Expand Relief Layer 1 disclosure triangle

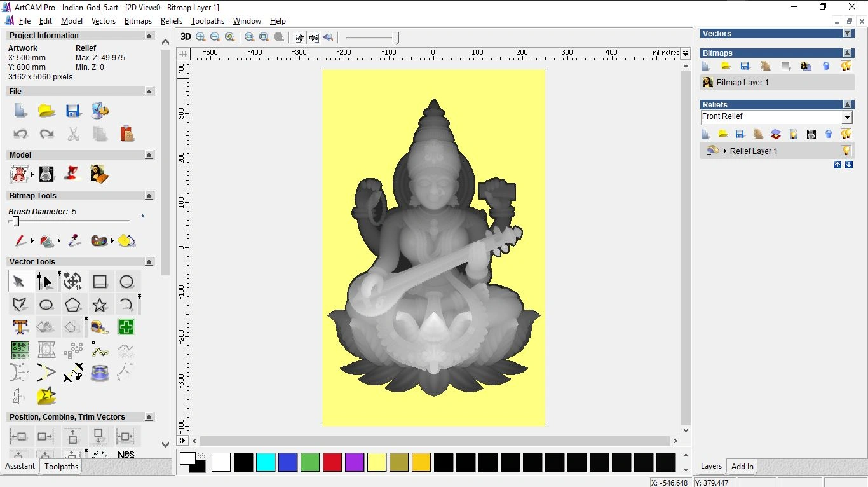[725, 151]
